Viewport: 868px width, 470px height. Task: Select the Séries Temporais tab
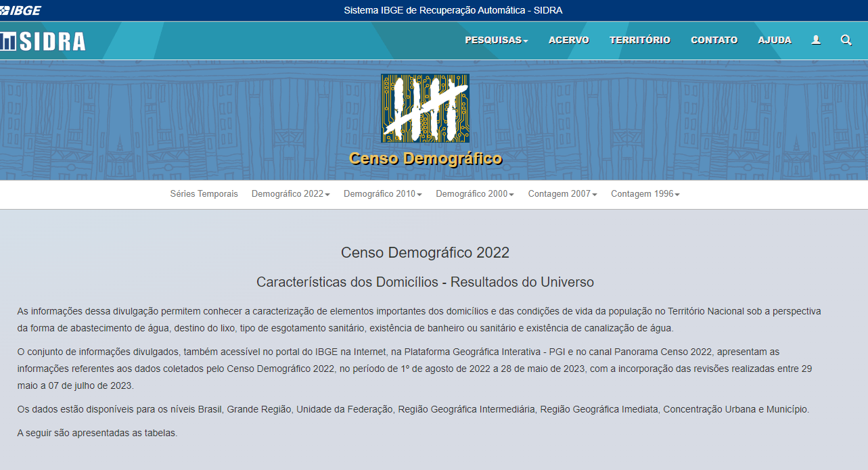coord(204,194)
